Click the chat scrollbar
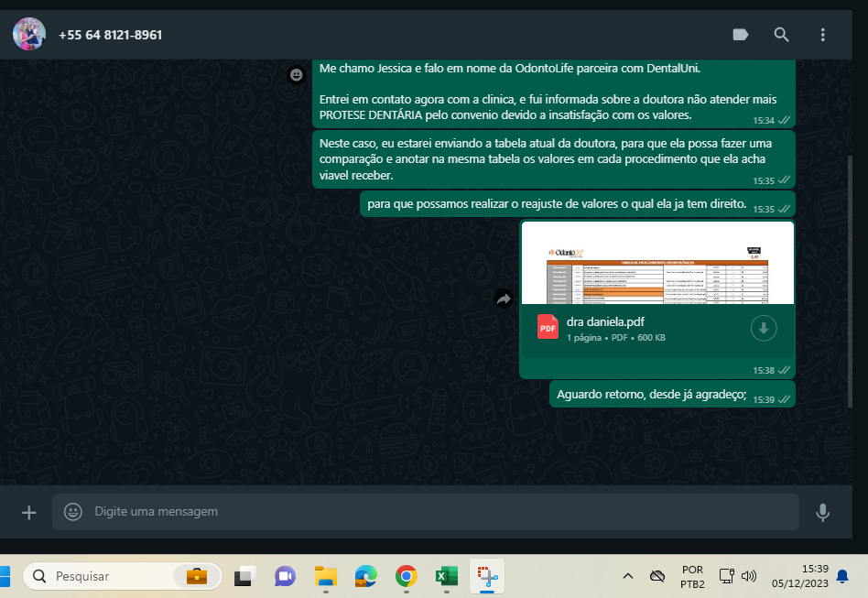Image resolution: width=868 pixels, height=598 pixels. point(851,275)
